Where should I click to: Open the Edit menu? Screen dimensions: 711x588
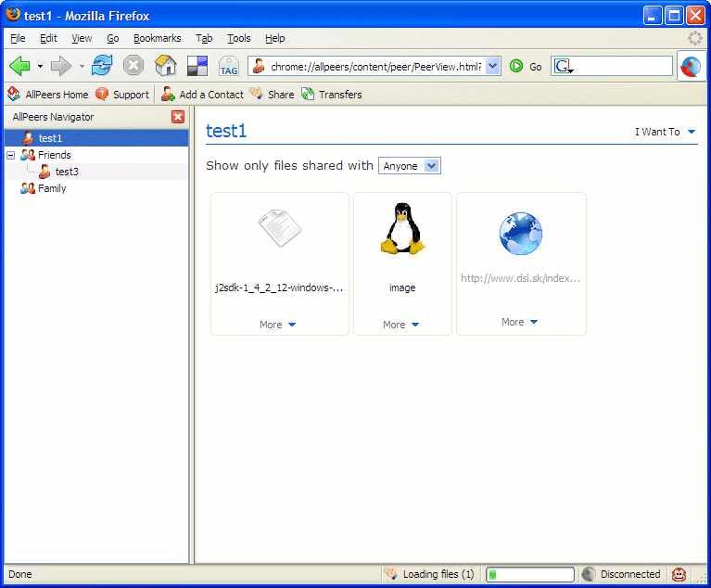pos(48,38)
